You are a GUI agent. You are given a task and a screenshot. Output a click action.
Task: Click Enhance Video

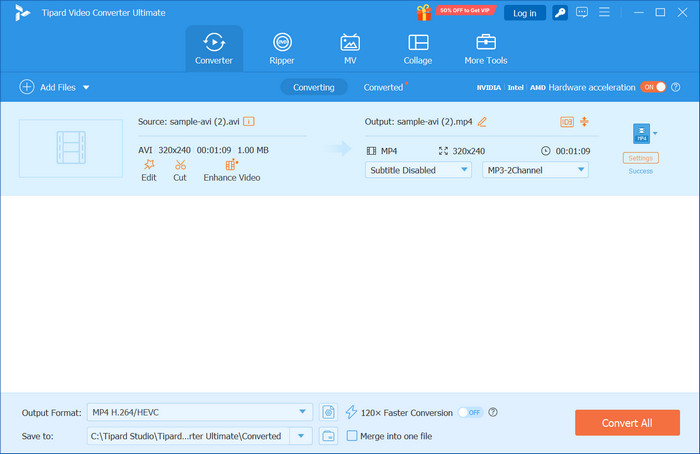(x=232, y=171)
